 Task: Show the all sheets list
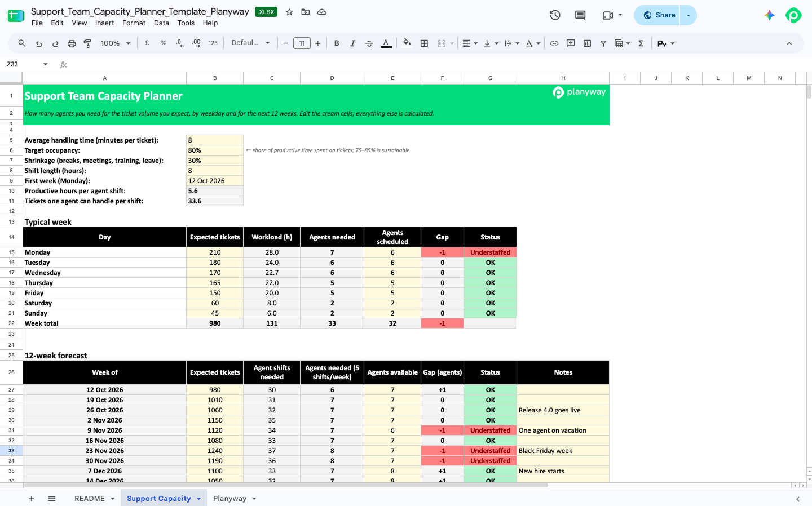tap(52, 499)
